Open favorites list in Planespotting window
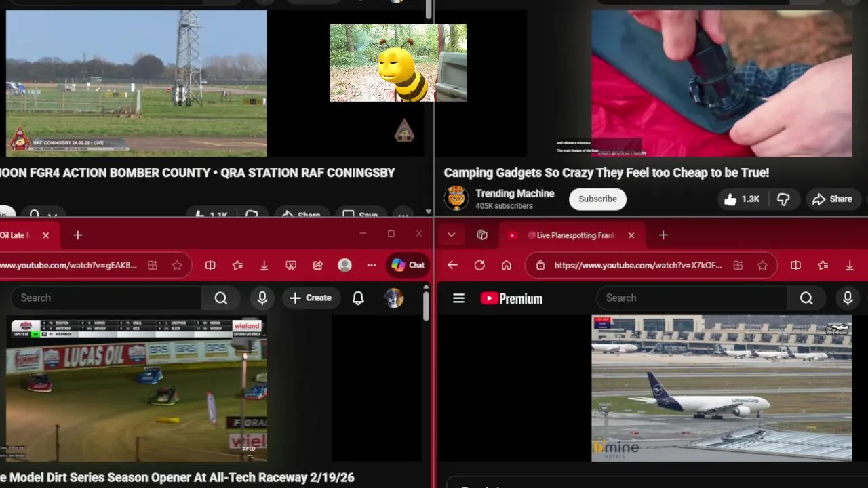The image size is (868, 488). coord(823,266)
